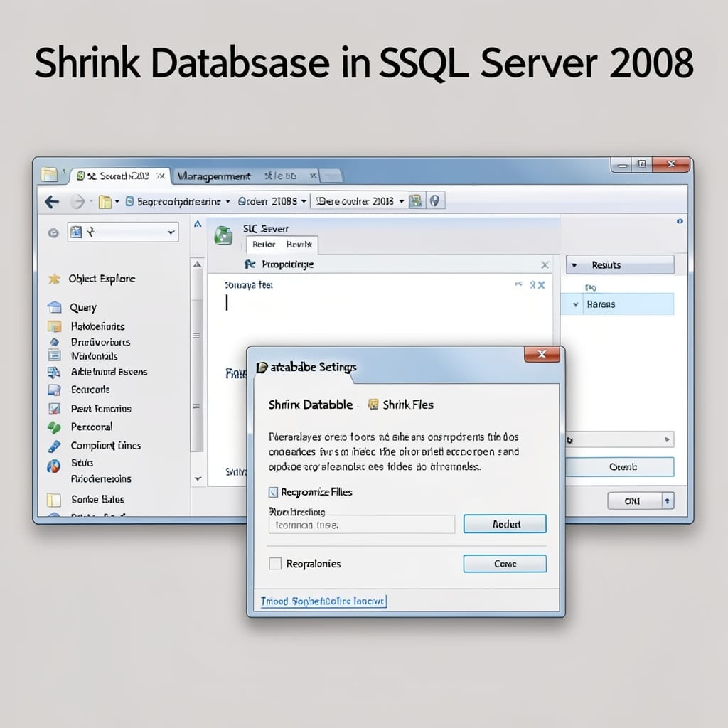Click the pencil icon beside Complionț tiines
The height and width of the screenshot is (728, 728).
click(x=54, y=446)
